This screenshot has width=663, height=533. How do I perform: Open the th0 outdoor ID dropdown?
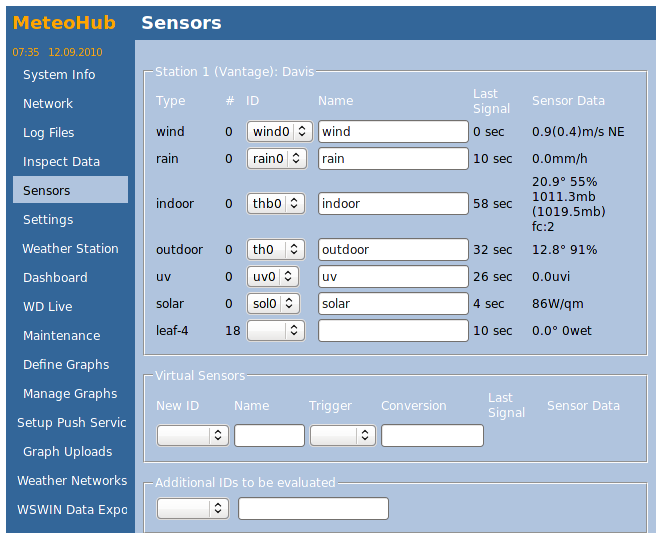tap(275, 249)
